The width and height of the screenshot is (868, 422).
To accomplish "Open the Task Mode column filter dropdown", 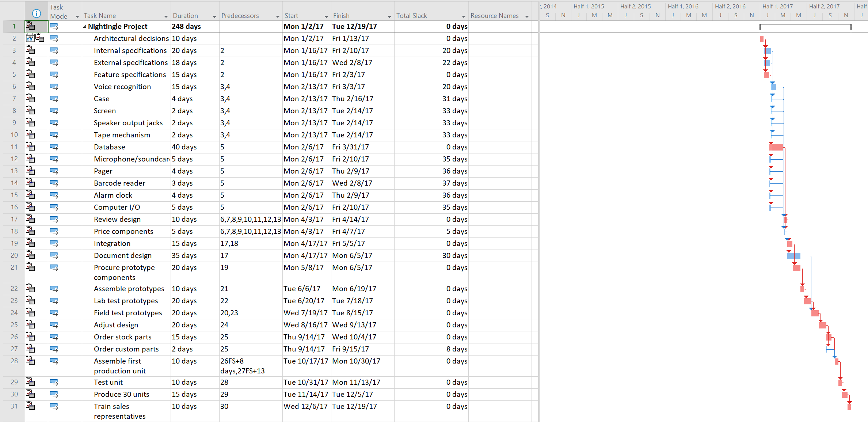I will [77, 16].
